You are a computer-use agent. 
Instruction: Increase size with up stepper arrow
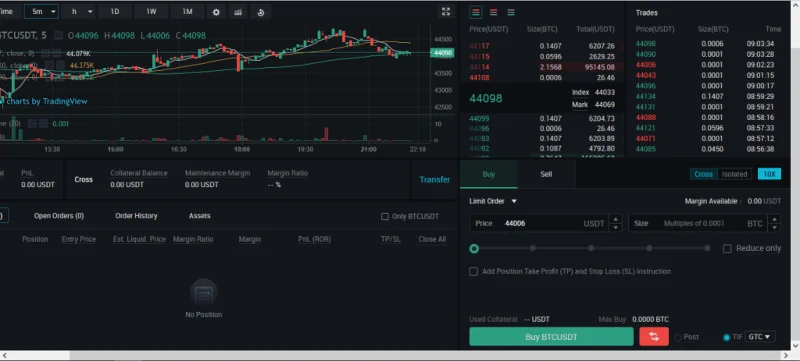click(774, 219)
